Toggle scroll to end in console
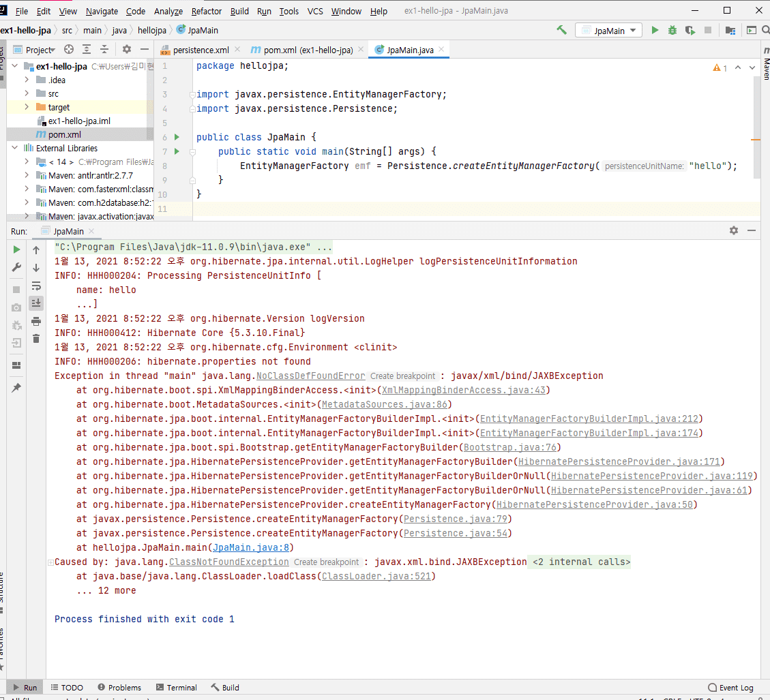 pyautogui.click(x=36, y=303)
